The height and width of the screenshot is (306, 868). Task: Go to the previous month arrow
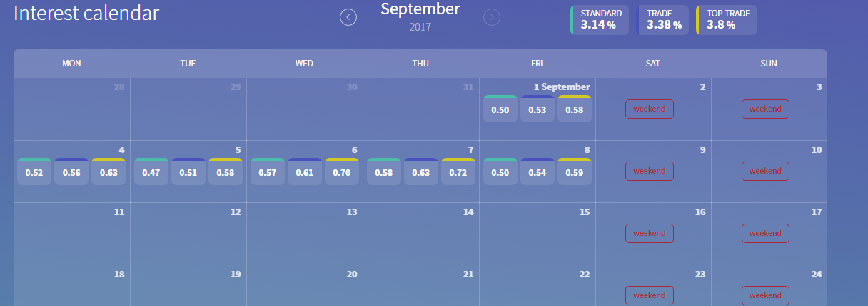(x=348, y=17)
